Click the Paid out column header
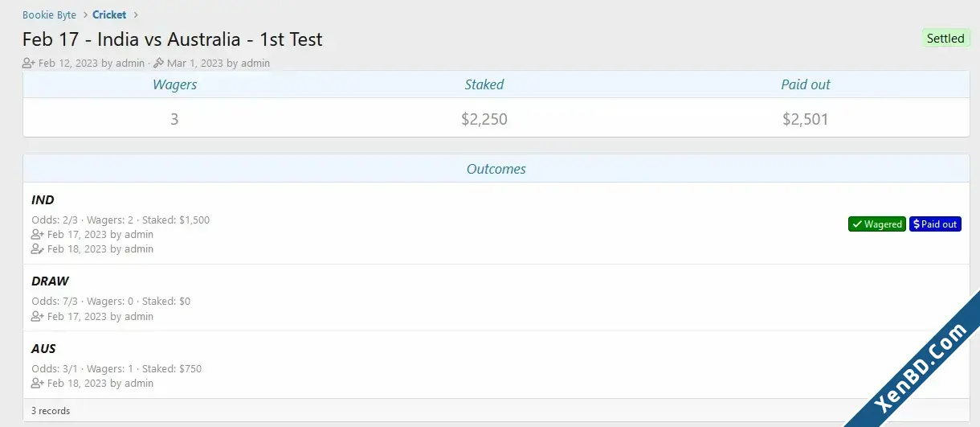 pos(806,84)
